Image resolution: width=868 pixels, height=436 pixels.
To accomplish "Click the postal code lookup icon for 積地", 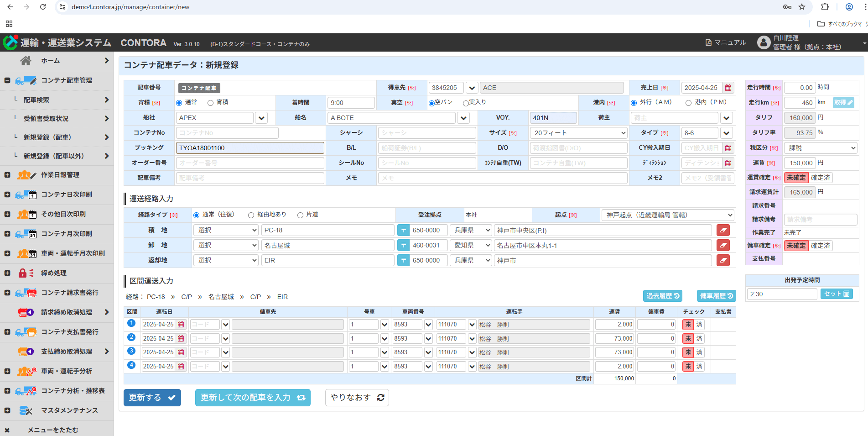I will point(403,231).
